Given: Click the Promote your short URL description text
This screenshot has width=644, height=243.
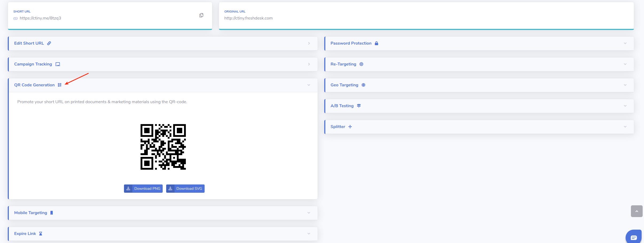Looking at the screenshot, I should (x=102, y=102).
